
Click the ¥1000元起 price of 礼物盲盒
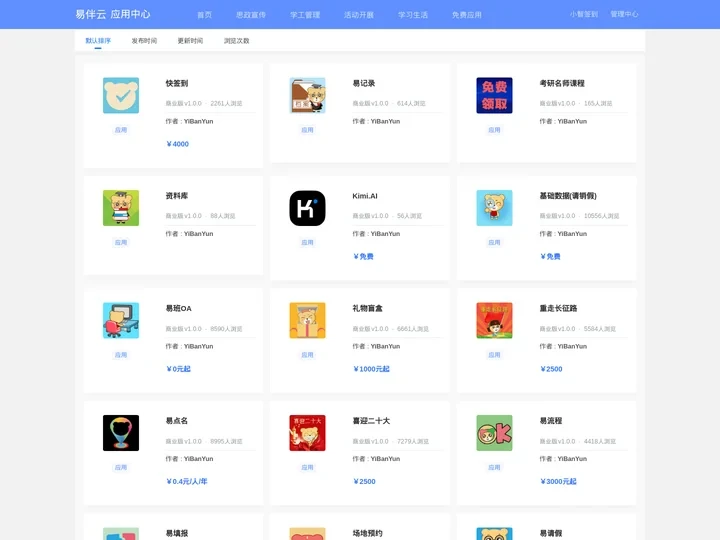pyautogui.click(x=371, y=369)
